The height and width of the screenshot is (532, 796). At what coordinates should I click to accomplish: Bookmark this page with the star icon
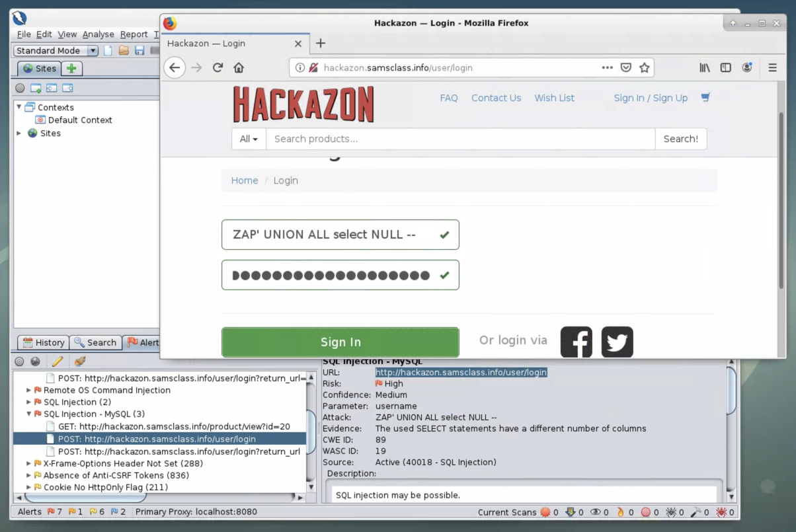tap(645, 67)
